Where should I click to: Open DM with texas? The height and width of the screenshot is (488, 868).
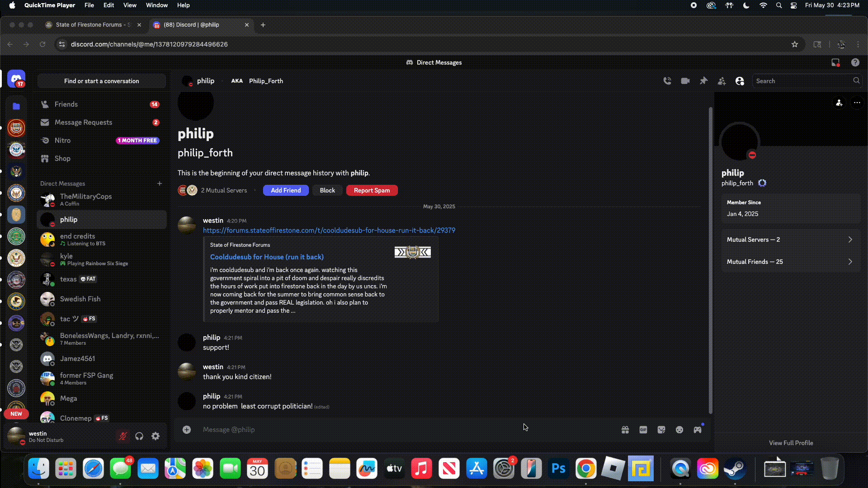point(101,279)
